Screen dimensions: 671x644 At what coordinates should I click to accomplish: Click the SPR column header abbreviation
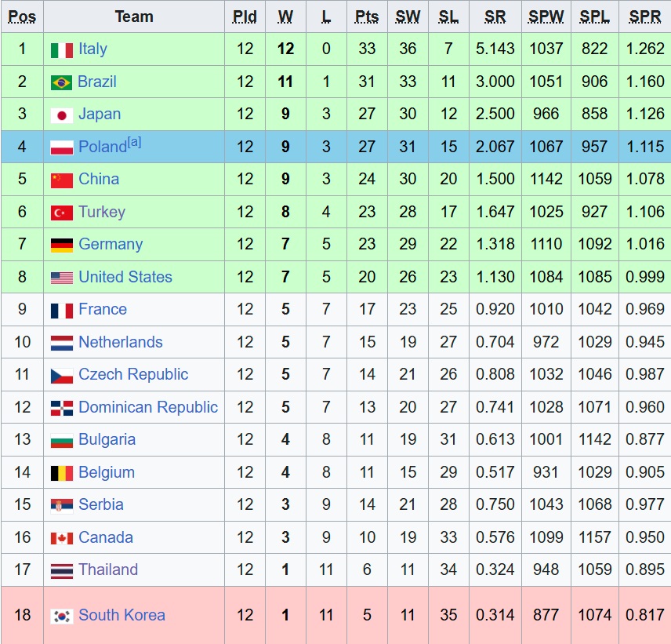[645, 16]
